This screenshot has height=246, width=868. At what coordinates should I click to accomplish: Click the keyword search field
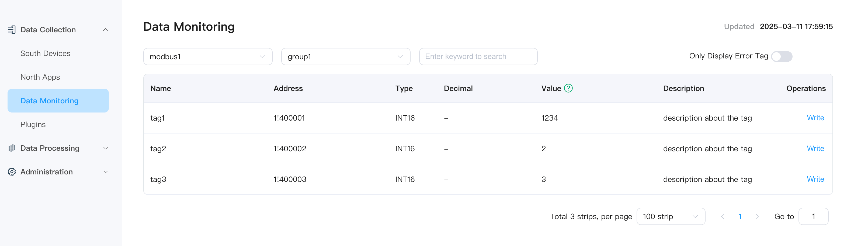[478, 56]
